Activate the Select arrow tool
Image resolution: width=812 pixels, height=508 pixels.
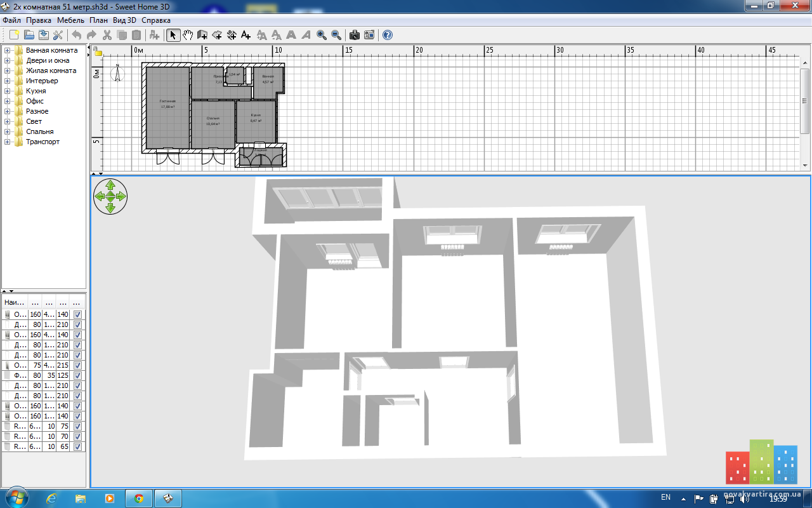[x=173, y=35]
